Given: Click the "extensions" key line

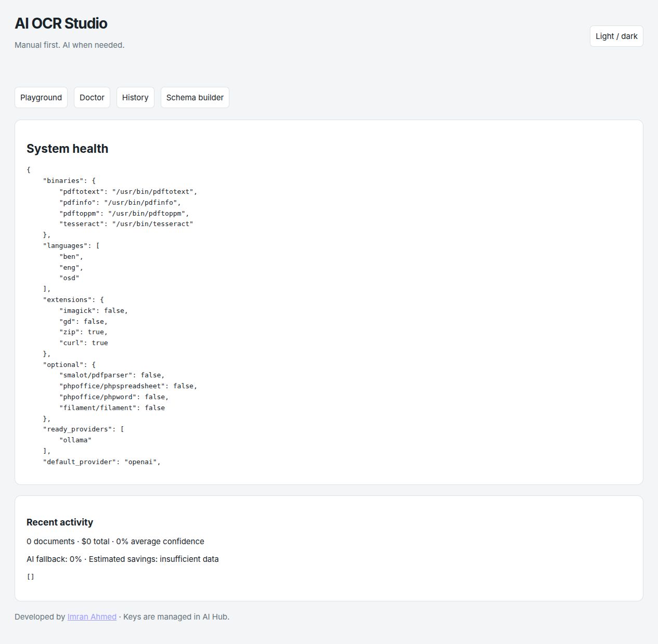Looking at the screenshot, I should [73, 300].
